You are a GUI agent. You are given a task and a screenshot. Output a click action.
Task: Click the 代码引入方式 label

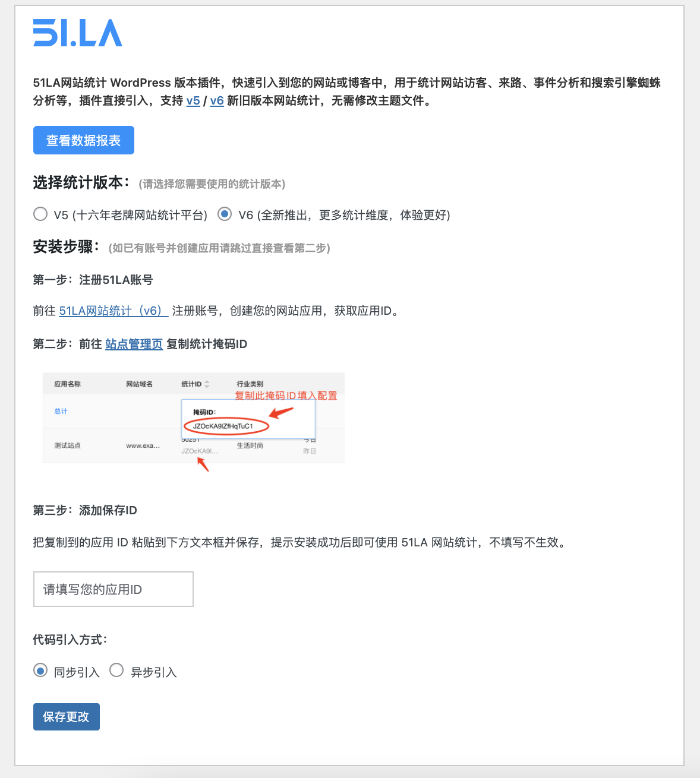(70, 640)
